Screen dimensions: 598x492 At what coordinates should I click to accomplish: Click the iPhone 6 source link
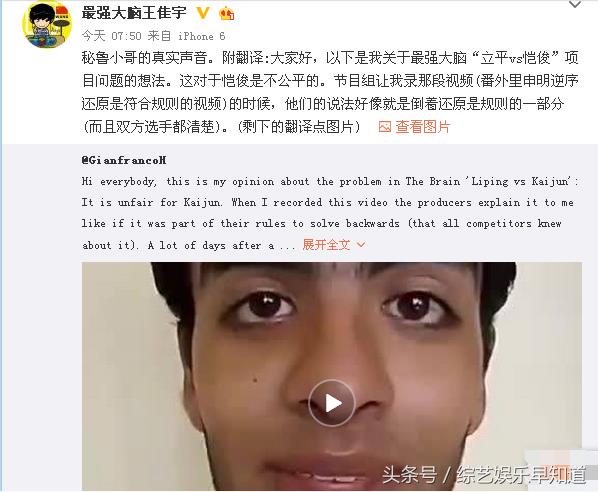202,36
